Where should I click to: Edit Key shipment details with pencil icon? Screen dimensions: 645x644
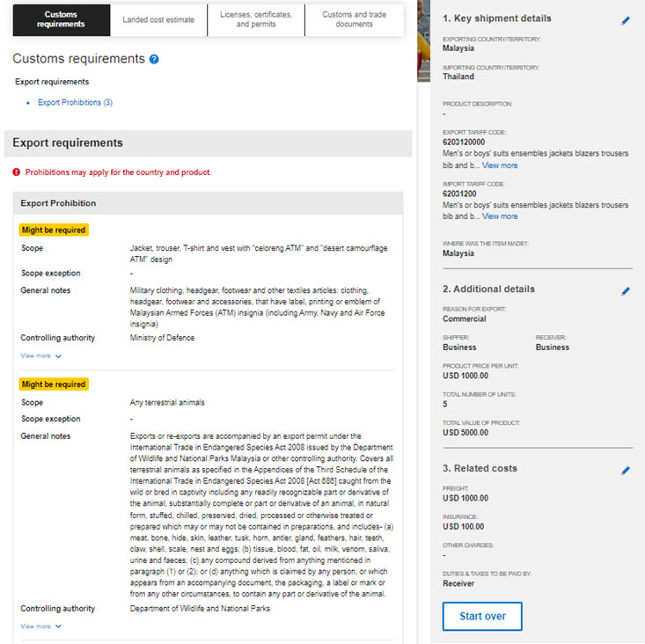pyautogui.click(x=626, y=19)
